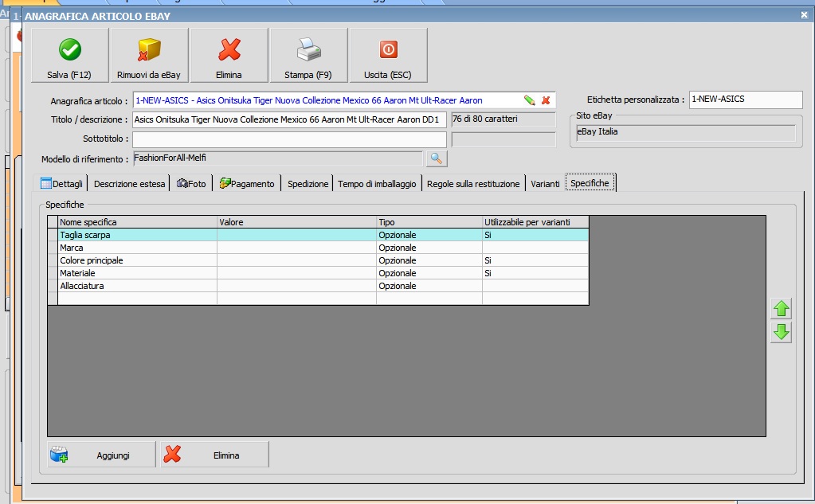Click the empty Sottotitolo input field

click(x=289, y=139)
